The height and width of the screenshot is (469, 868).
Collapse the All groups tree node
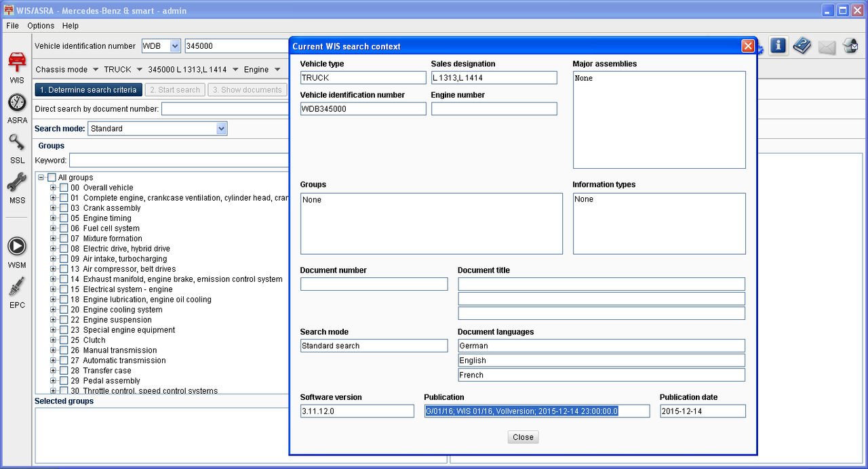coord(42,178)
